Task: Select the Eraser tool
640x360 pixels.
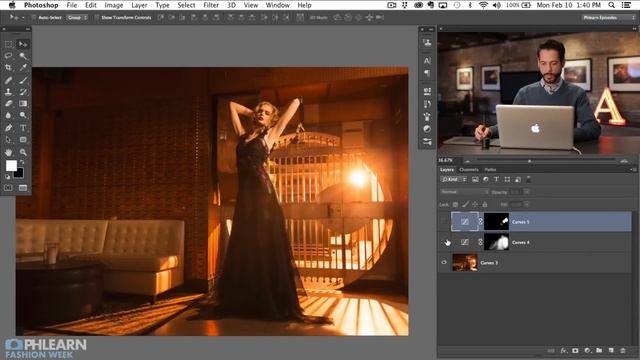Action: tap(9, 104)
